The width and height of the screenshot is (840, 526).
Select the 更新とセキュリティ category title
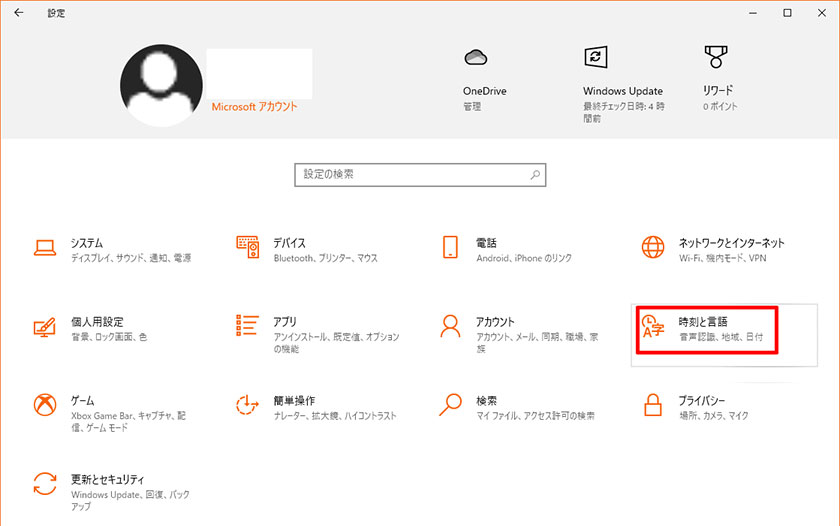pos(108,479)
